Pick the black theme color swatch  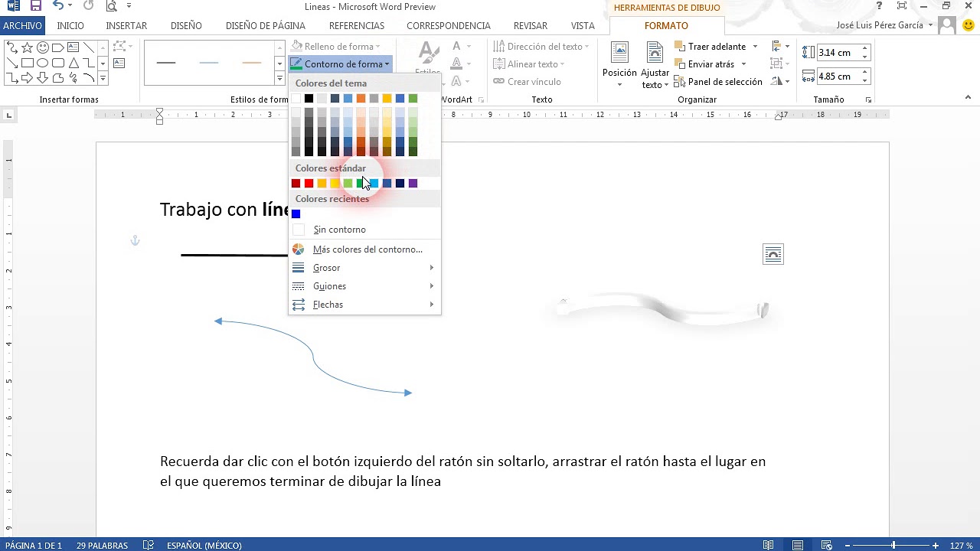coord(309,98)
